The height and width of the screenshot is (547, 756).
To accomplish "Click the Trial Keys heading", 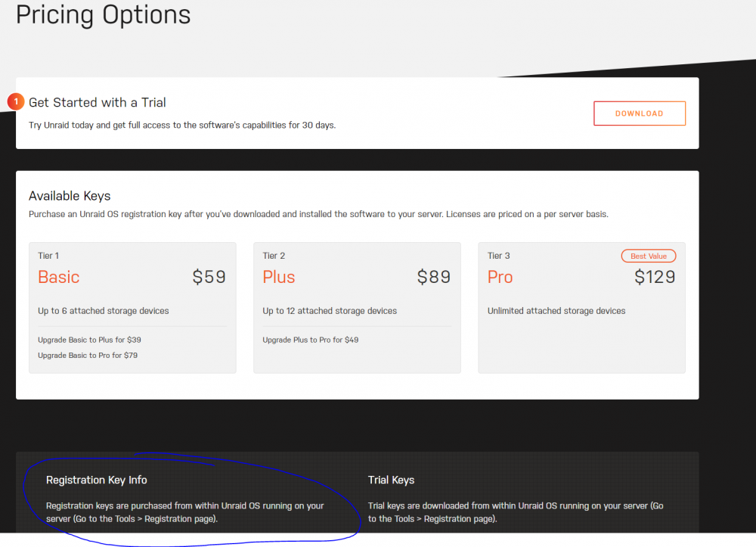I will pos(391,480).
